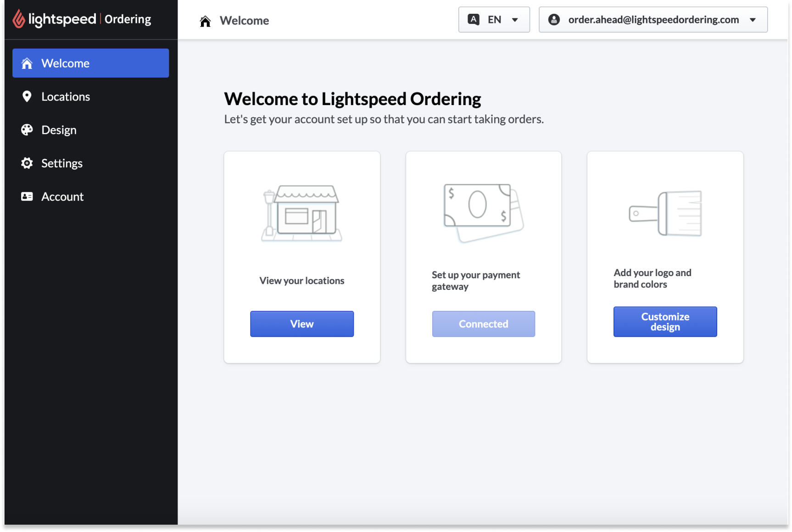Click the Lightspeed flame logo
The width and height of the screenshot is (792, 532).
(18, 19)
